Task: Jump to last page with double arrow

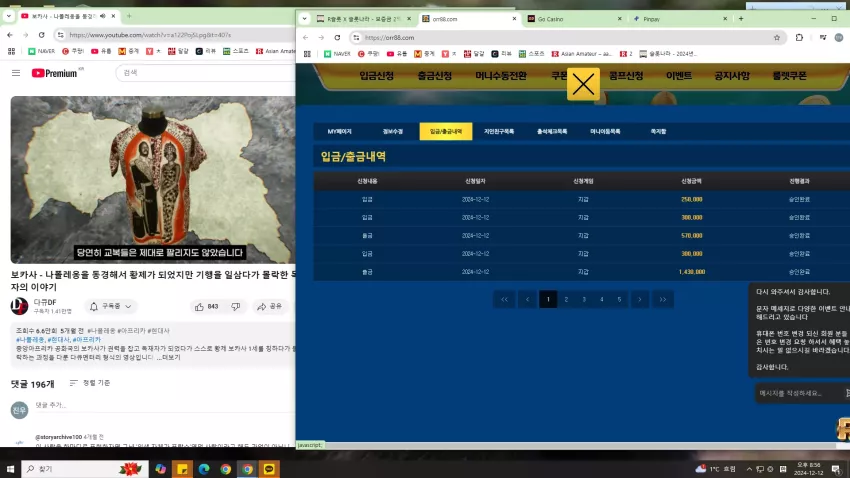Action: pos(662,299)
